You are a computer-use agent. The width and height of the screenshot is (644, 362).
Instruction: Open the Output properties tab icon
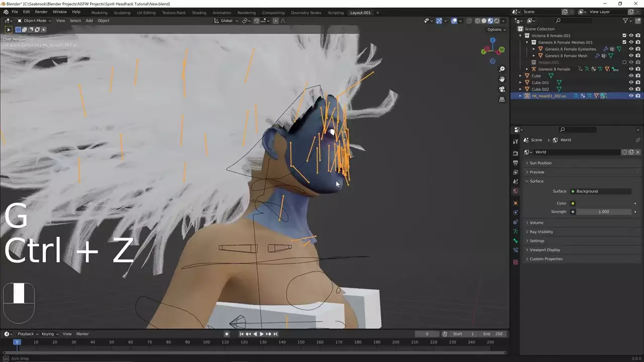(515, 163)
